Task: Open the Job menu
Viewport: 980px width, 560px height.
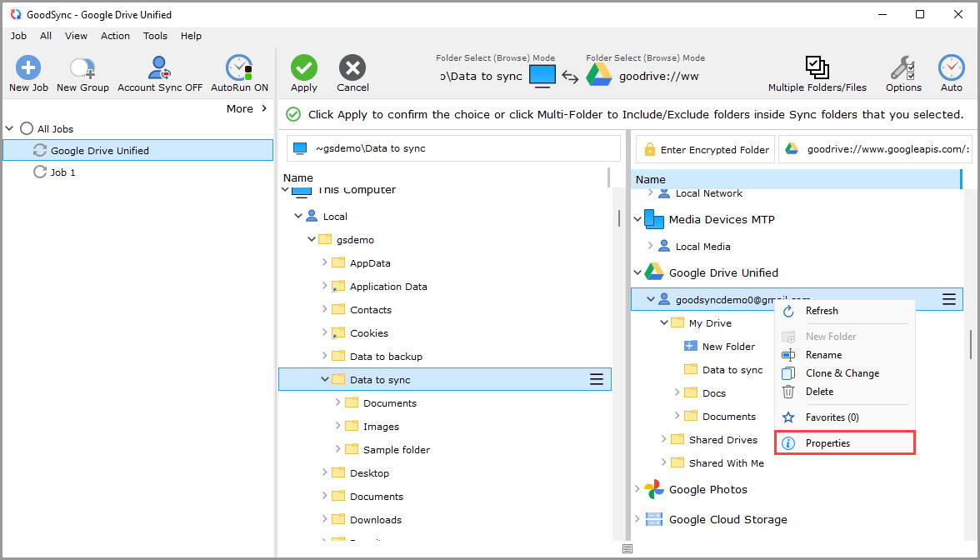Action: 18,36
